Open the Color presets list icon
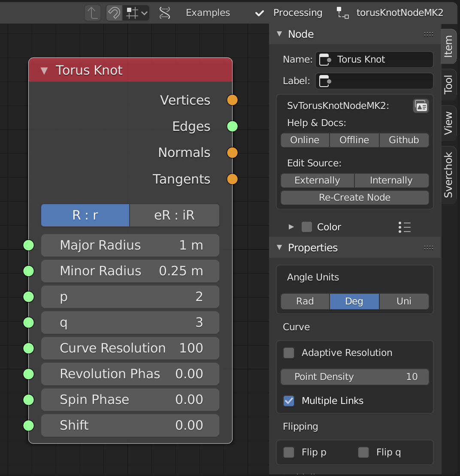The image size is (460, 476). click(404, 227)
